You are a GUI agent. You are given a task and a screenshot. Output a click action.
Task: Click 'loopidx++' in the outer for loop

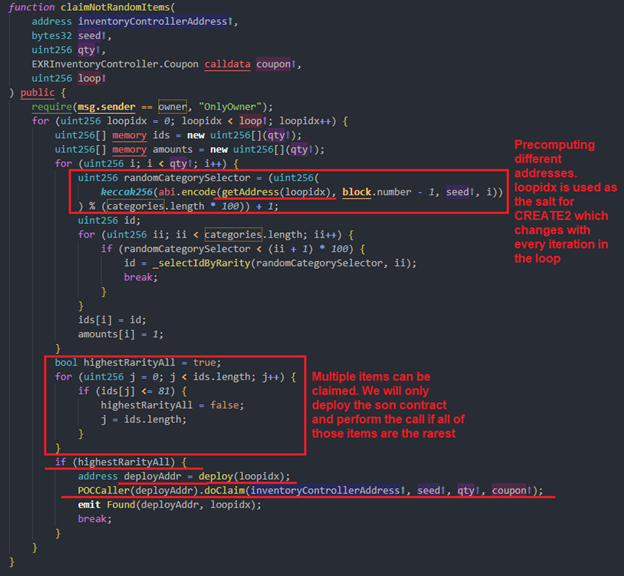click(x=305, y=121)
